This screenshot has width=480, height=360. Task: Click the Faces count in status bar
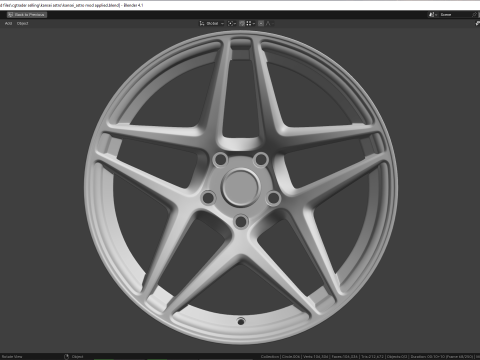(345, 357)
